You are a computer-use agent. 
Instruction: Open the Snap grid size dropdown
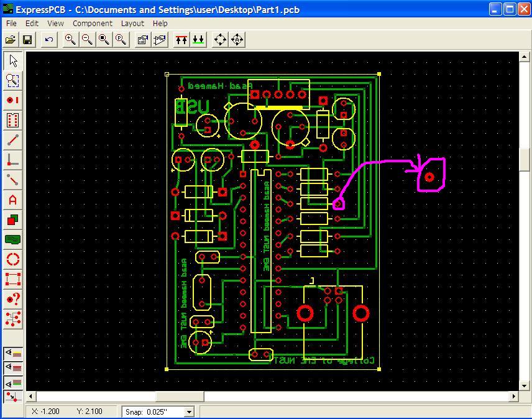coord(189,412)
